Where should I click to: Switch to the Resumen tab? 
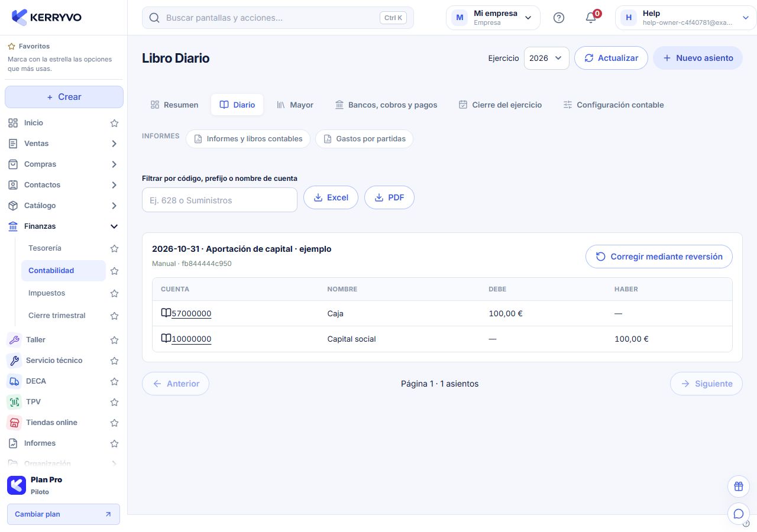click(174, 105)
